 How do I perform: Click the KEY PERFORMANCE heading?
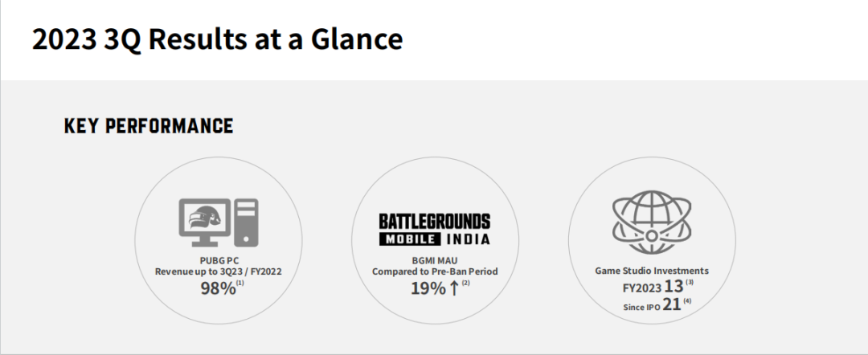tap(149, 126)
